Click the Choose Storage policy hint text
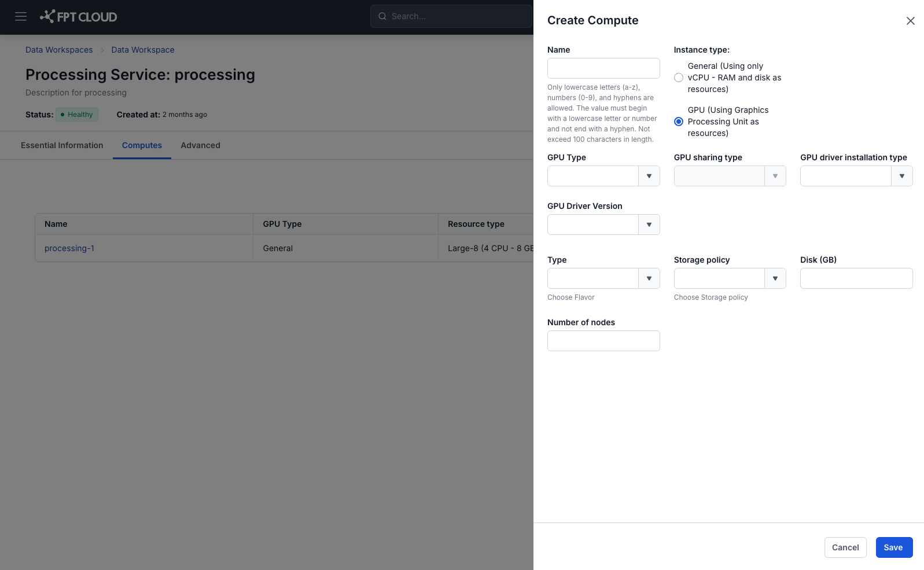Image resolution: width=924 pixels, height=570 pixels. coord(711,297)
